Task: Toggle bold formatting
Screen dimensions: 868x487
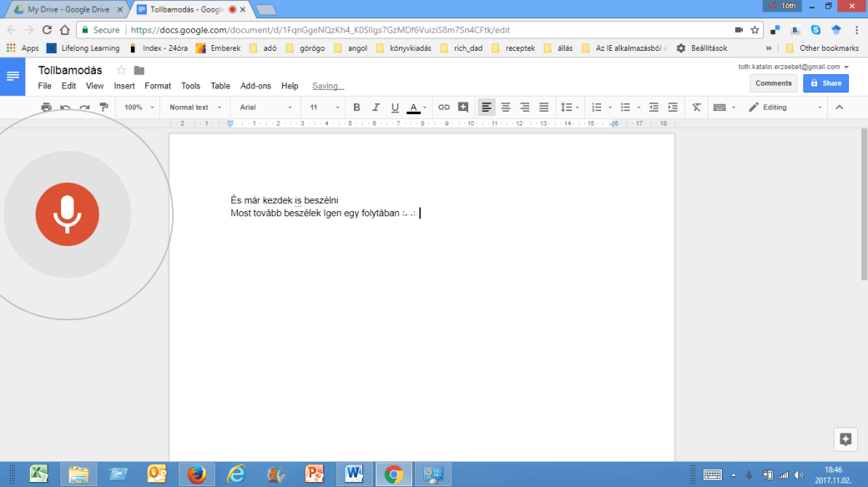Action: [x=356, y=108]
